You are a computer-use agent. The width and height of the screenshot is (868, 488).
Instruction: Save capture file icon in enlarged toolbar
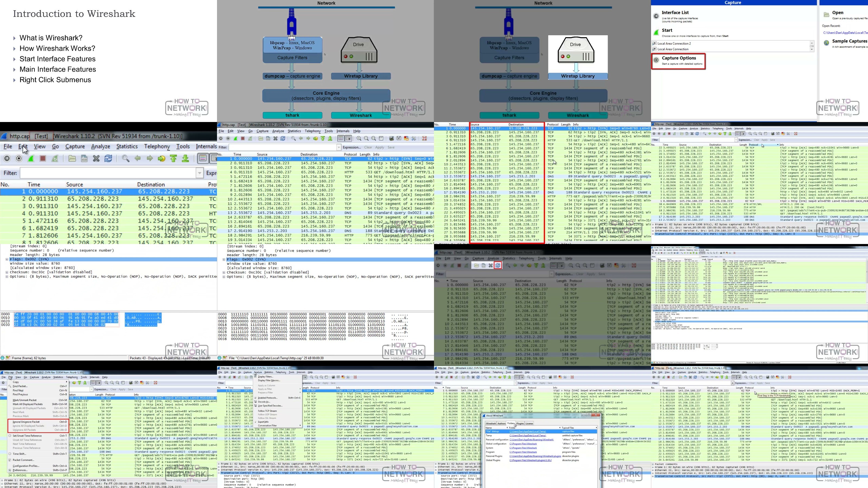[84, 158]
